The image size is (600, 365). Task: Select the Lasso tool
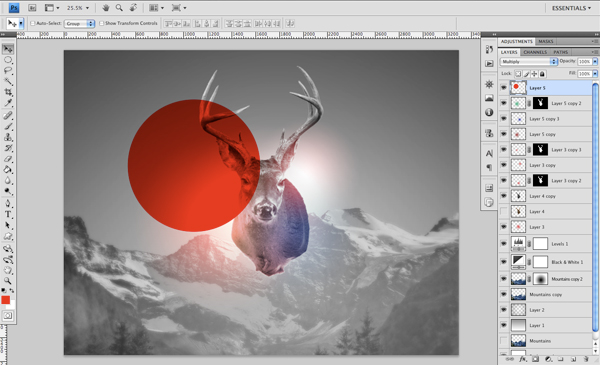click(x=8, y=70)
